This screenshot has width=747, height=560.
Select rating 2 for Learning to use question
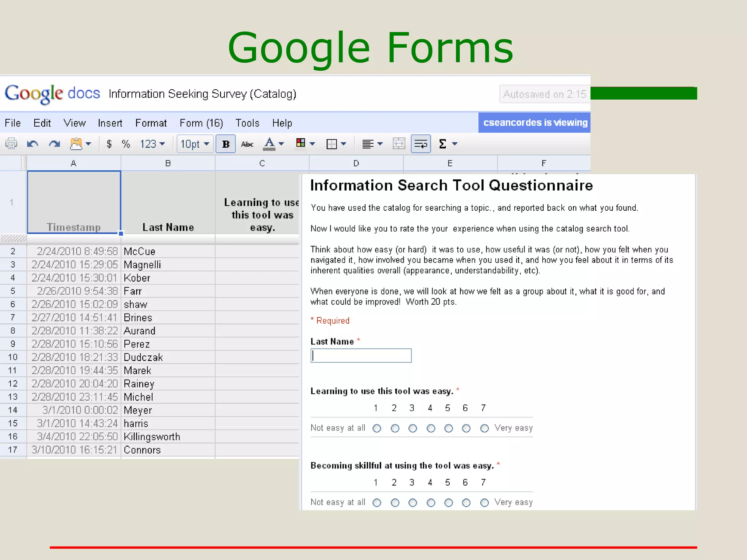[395, 428]
